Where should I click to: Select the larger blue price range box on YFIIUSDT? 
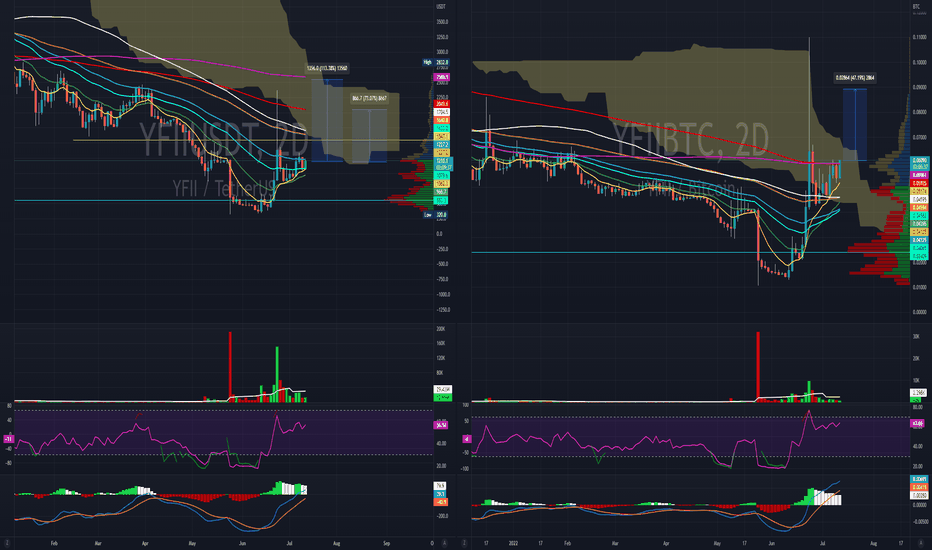tap(327, 120)
